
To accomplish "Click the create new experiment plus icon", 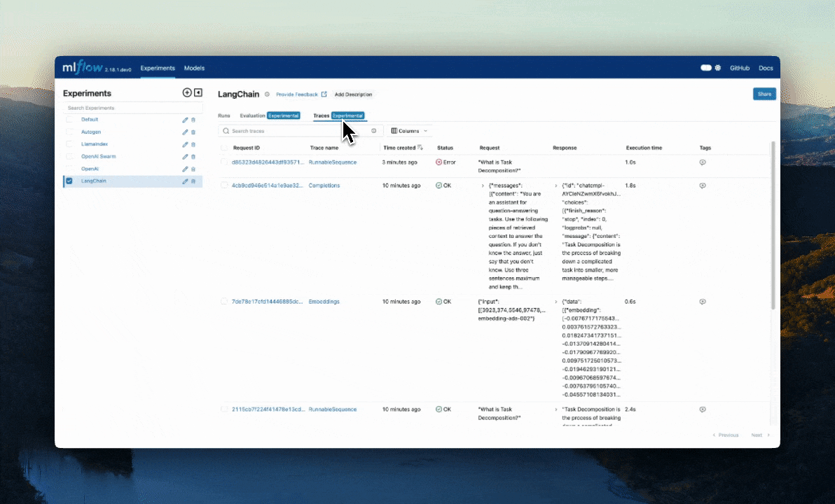I will (x=187, y=92).
